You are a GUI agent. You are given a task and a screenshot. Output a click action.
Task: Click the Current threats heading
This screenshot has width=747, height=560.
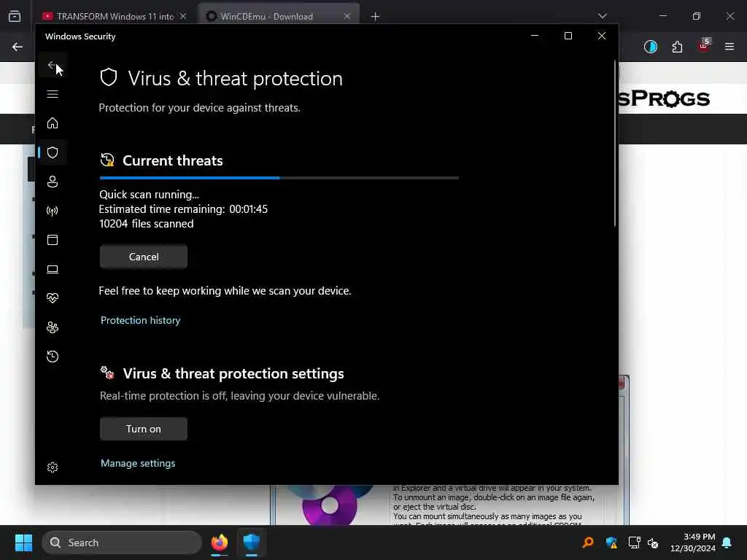[x=172, y=160]
